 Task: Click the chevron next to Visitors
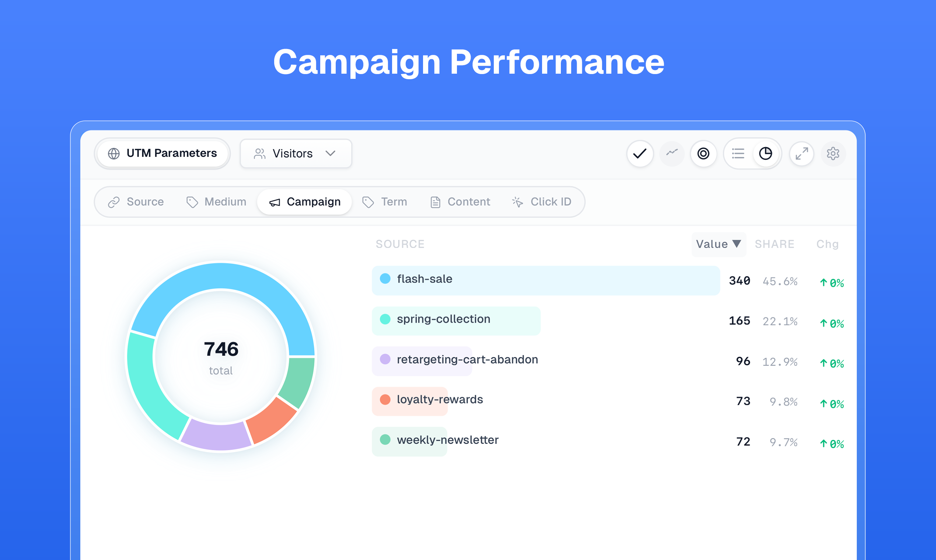tap(330, 154)
